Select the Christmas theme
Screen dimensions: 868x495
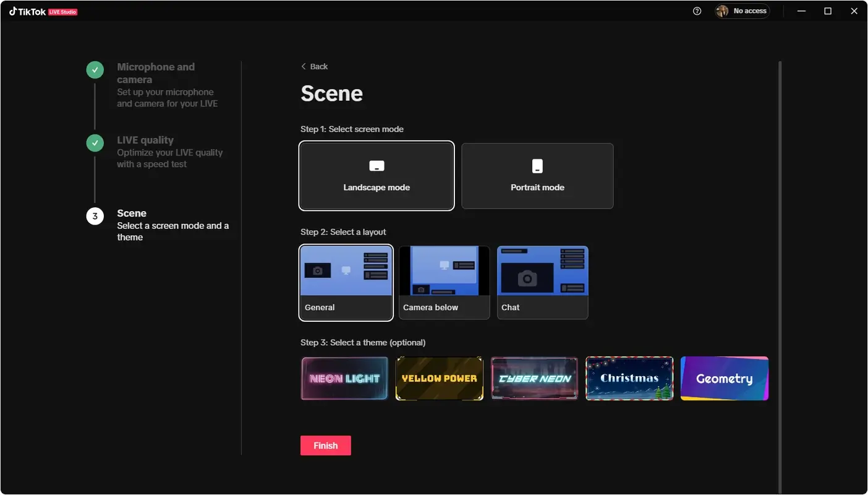[x=629, y=377]
